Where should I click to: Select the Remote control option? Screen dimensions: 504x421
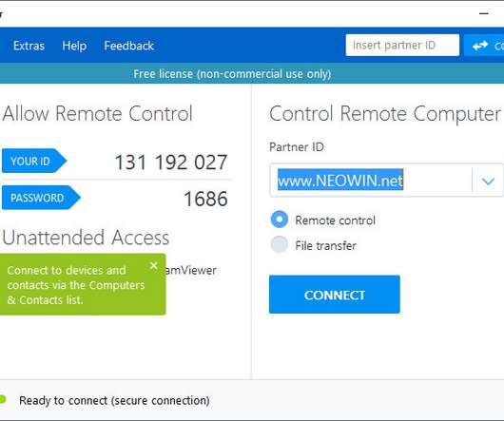[280, 220]
